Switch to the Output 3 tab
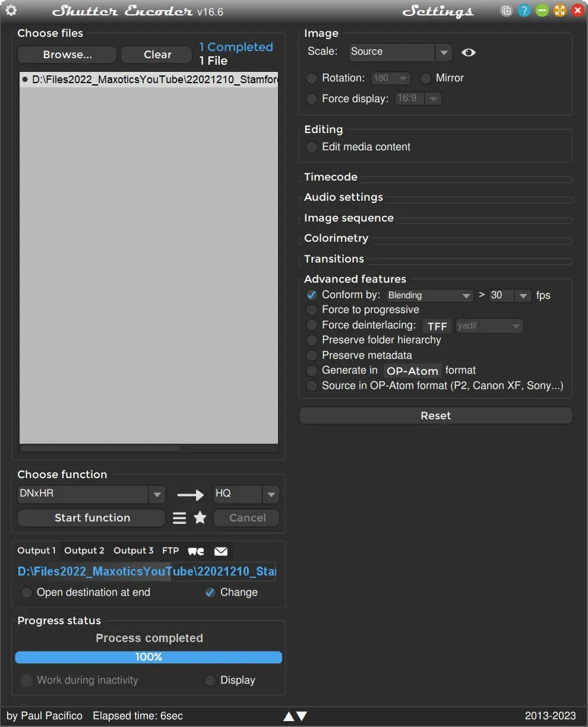 point(134,551)
